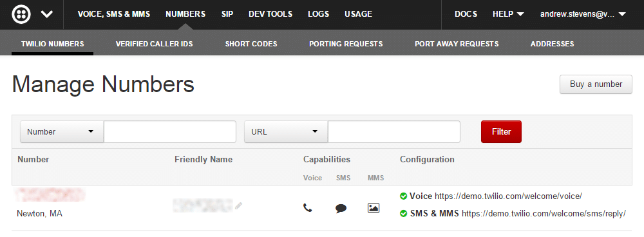Switch to the Verified Caller IDs tab
Screen dimensions: 644x237
(x=154, y=44)
